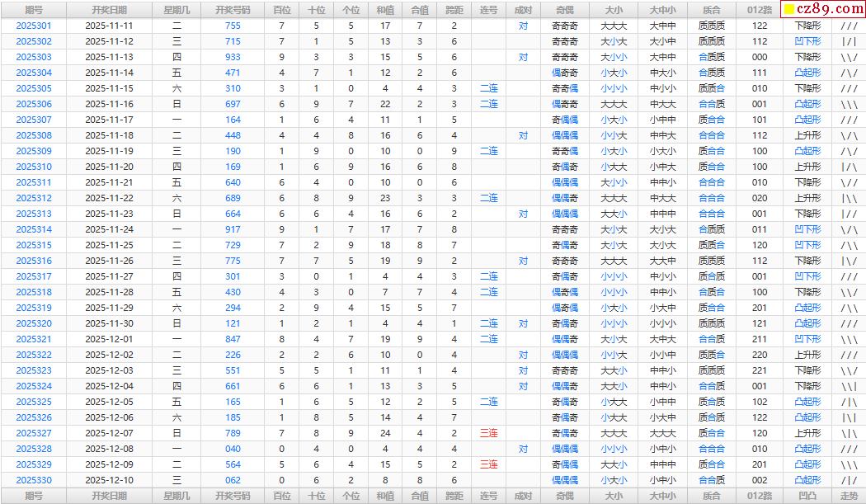
Task: Select winning number 789
Action: [x=233, y=433]
